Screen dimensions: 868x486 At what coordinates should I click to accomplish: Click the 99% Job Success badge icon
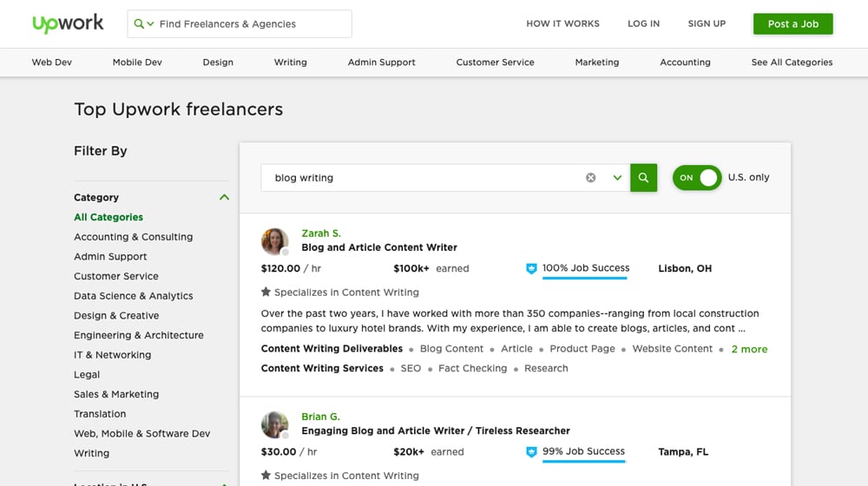pos(531,451)
